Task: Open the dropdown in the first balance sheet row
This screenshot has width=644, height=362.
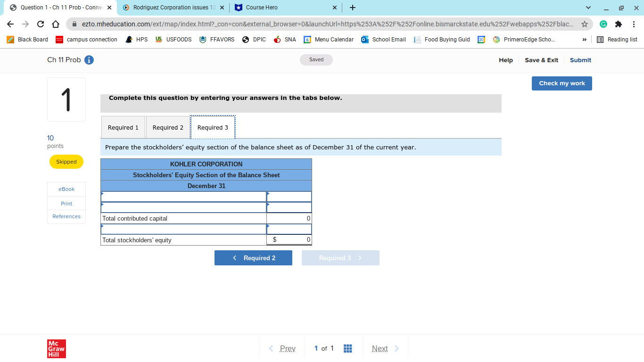Action: [x=183, y=197]
